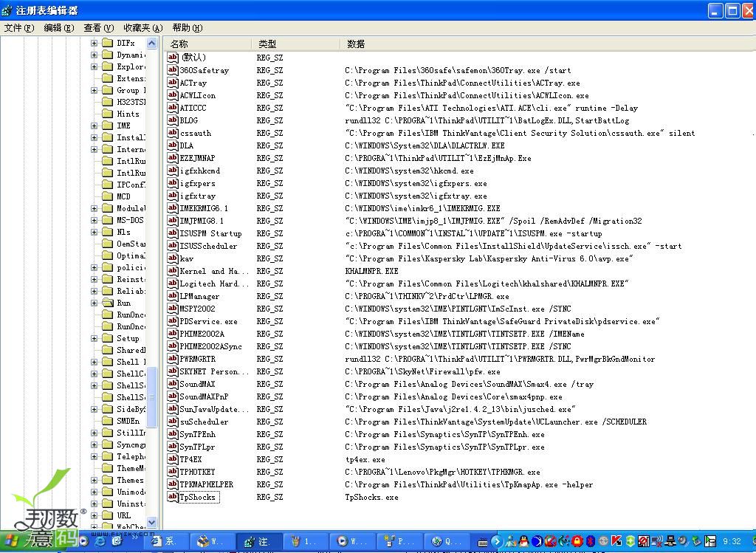
Task: Select the polici key in the tree
Action: tap(131, 267)
